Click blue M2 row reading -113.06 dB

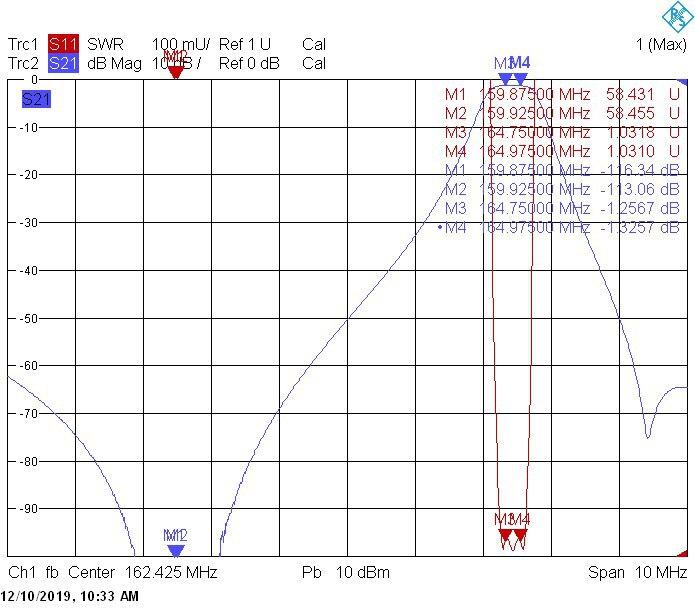point(562,189)
